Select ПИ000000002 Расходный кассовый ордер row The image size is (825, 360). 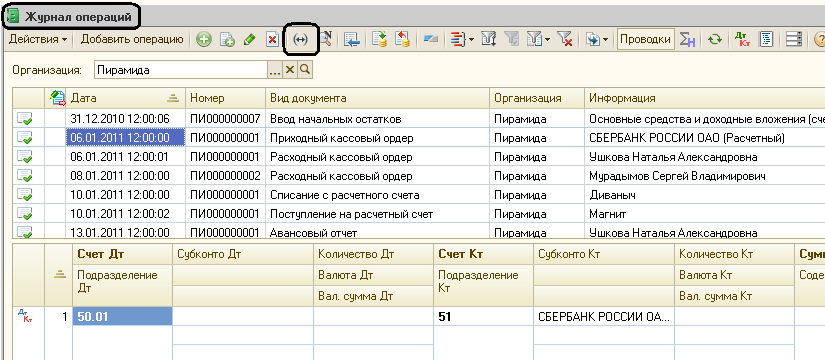point(419,176)
